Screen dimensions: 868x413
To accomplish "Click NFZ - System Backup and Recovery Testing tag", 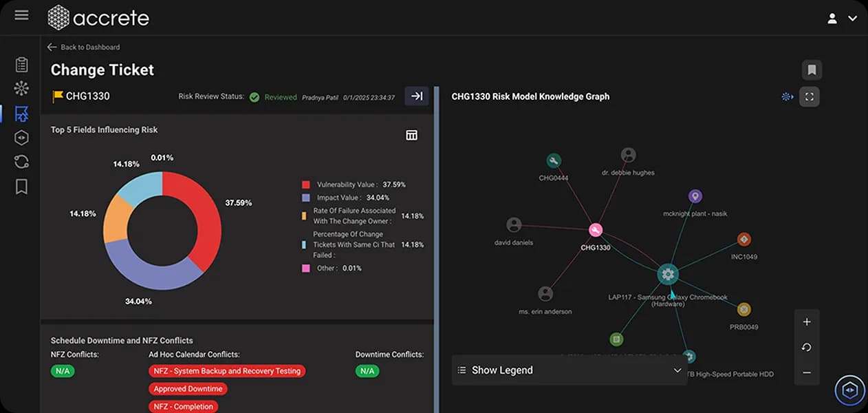I will pyautogui.click(x=227, y=371).
